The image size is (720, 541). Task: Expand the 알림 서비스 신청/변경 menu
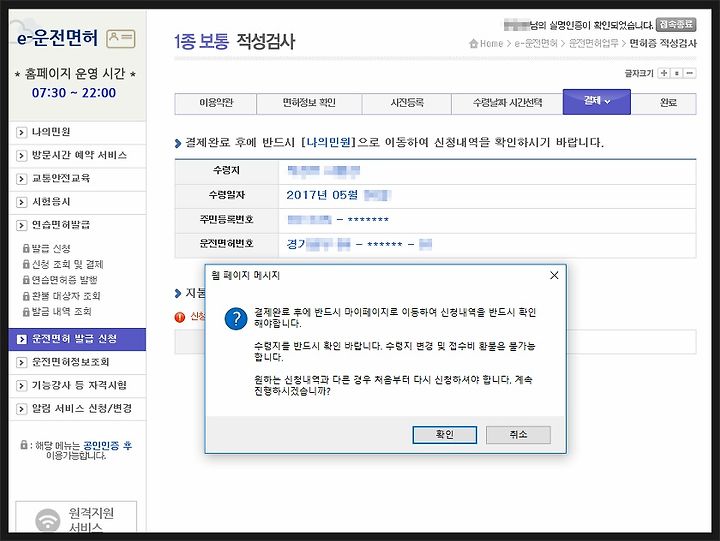[x=77, y=409]
